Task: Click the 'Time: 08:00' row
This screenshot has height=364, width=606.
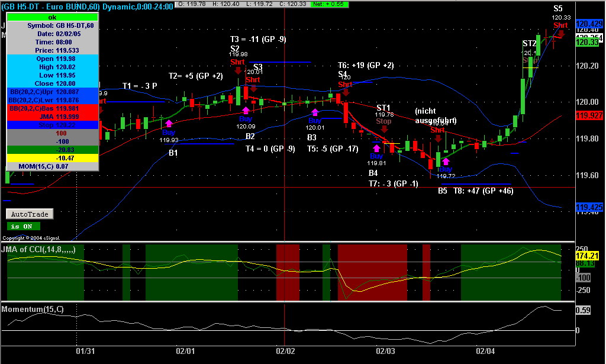Action: pos(53,42)
